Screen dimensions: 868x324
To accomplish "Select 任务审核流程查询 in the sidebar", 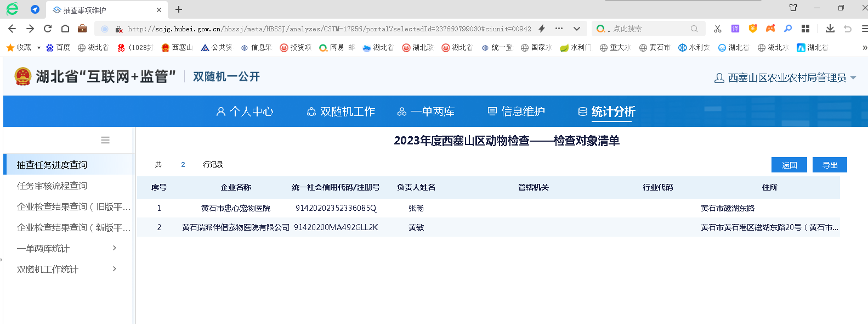I will pos(52,186).
